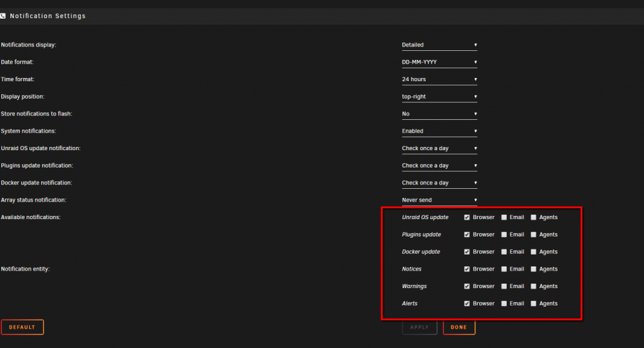Enable Agents for Warnings
Screen dimensions: 644x348
533,286
